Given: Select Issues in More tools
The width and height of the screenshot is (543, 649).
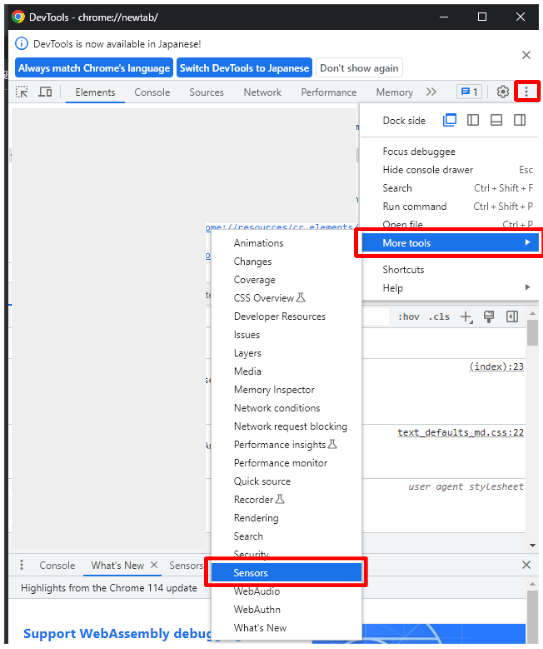Looking at the screenshot, I should pyautogui.click(x=286, y=334).
